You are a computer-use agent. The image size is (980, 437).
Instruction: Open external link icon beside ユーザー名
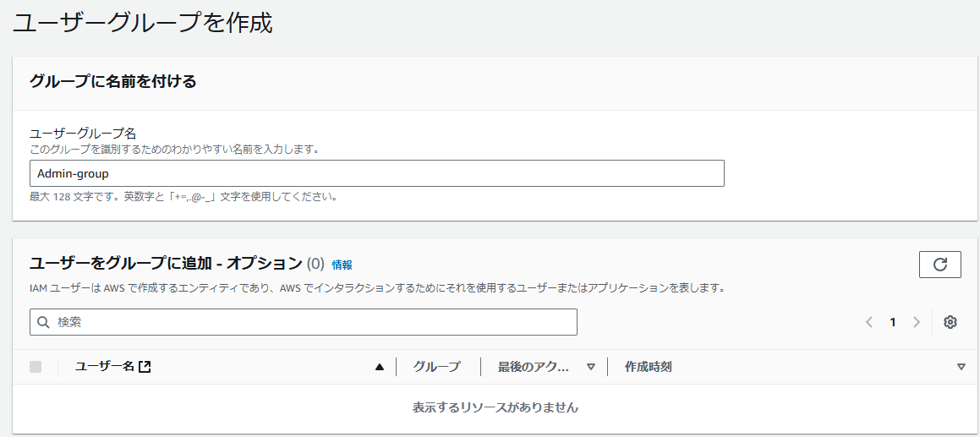145,367
